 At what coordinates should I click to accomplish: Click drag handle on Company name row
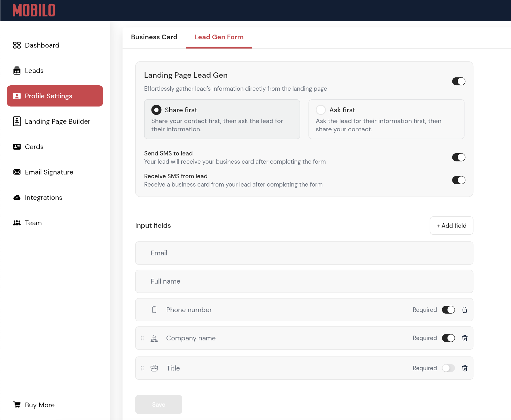[x=142, y=338]
